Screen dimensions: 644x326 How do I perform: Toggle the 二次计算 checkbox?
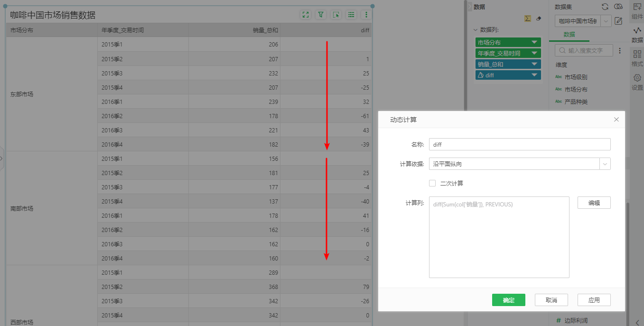pyautogui.click(x=432, y=183)
